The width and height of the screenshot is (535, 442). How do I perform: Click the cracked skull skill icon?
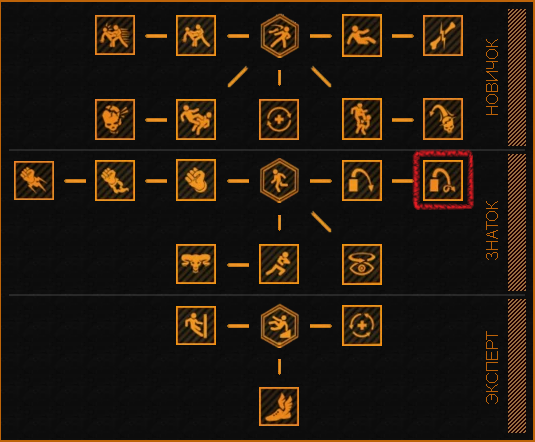(x=115, y=119)
